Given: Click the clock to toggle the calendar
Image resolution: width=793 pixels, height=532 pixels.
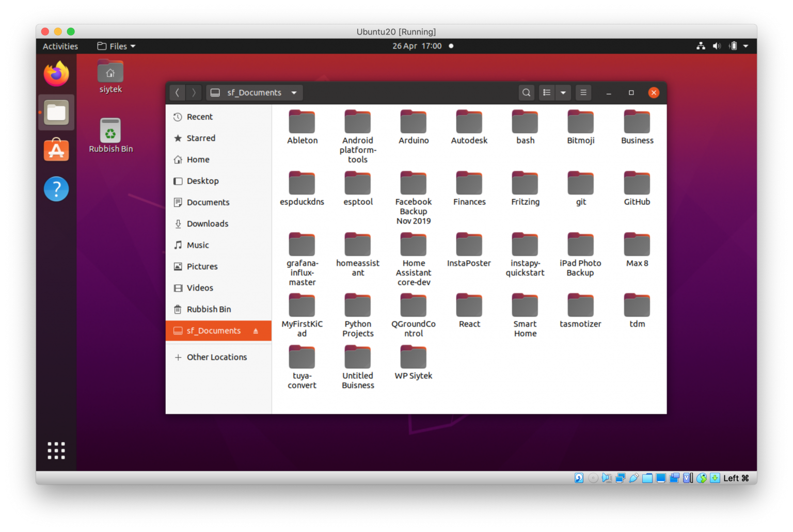Looking at the screenshot, I should tap(417, 46).
